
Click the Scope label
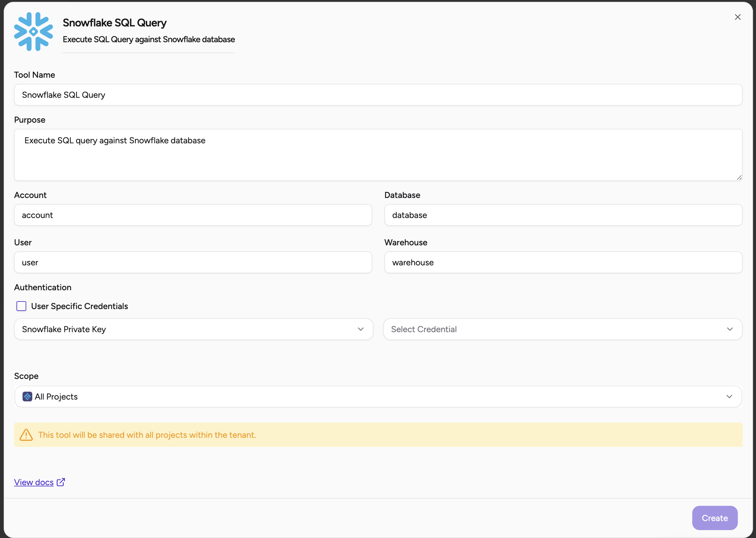(26, 376)
